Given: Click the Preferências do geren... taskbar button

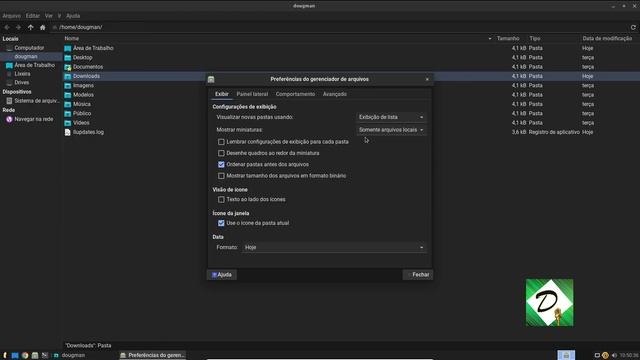Looking at the screenshot, I should point(153,356).
